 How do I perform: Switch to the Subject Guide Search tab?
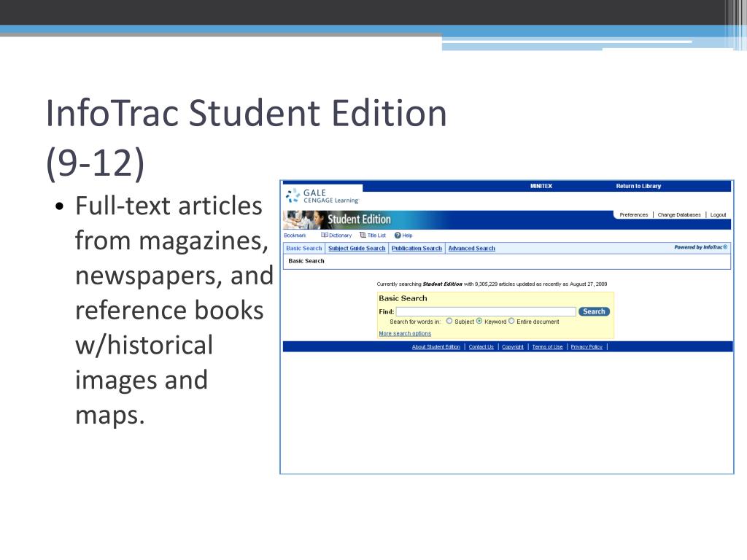(x=357, y=248)
